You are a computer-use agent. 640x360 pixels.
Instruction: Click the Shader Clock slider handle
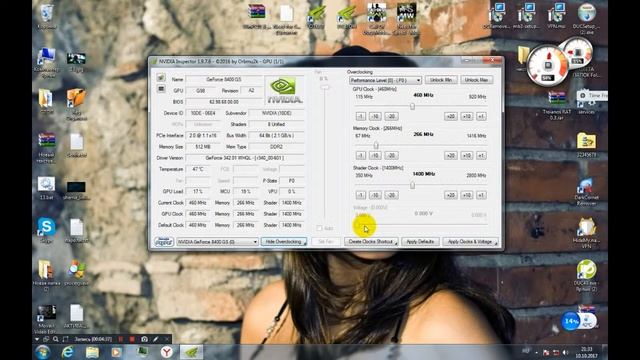[412, 185]
